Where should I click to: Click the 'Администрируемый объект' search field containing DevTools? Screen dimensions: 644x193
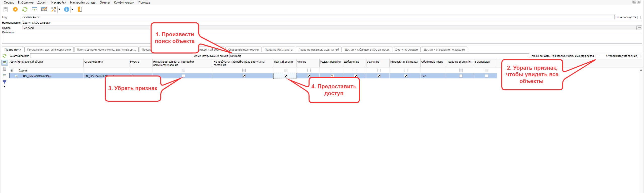point(377,56)
